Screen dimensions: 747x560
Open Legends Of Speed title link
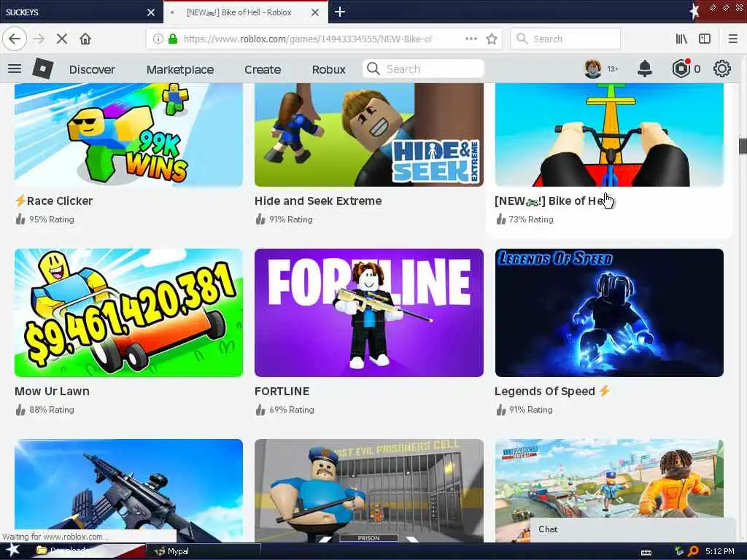552,392
